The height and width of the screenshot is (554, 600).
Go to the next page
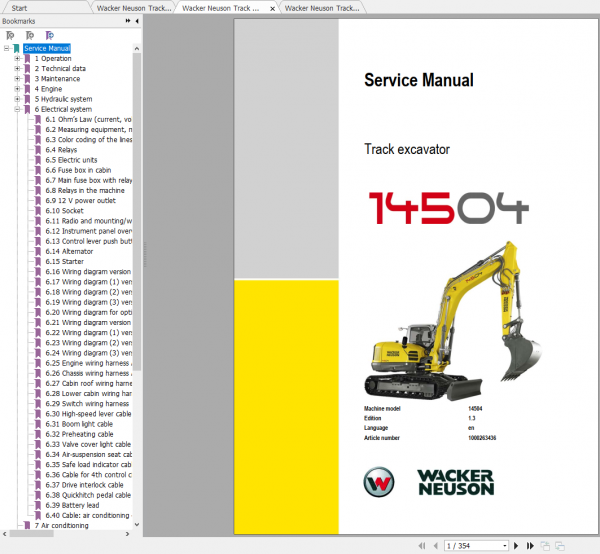[516, 546]
